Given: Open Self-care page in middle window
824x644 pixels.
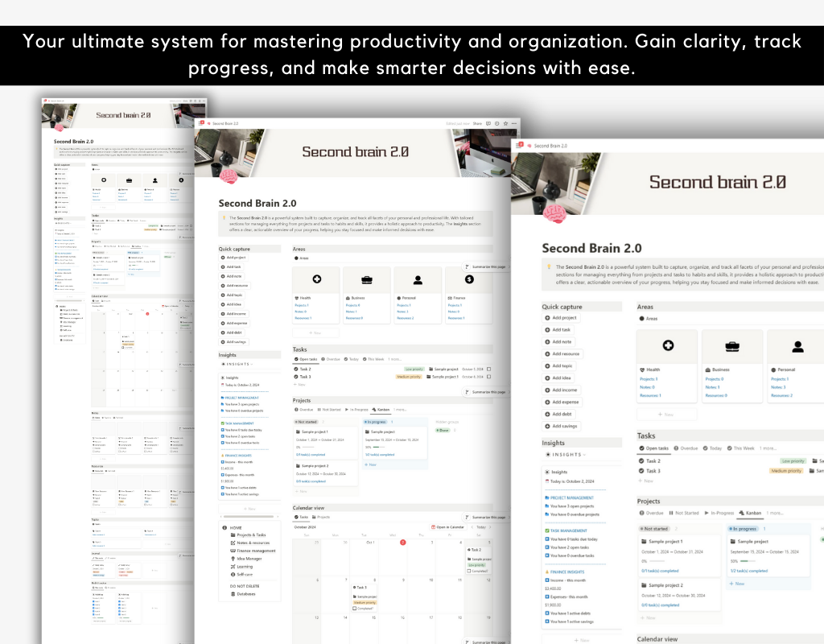Looking at the screenshot, I should (x=241, y=574).
